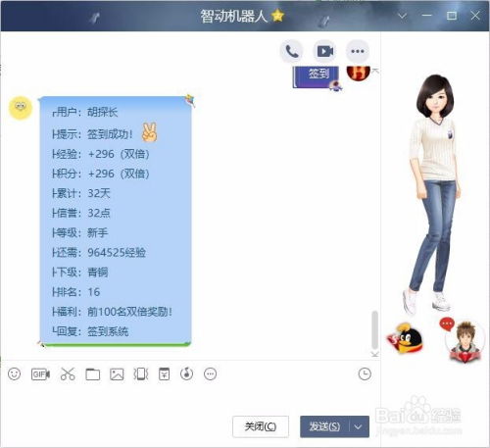
Task: Show more toolbar tools circled ellipsis
Action: coord(210,373)
